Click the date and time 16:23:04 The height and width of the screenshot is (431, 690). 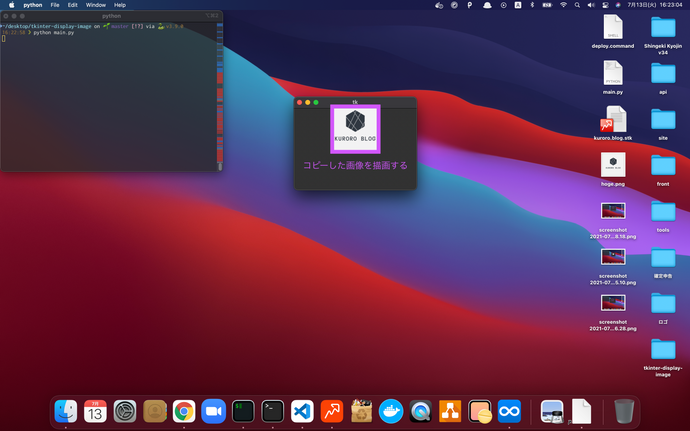click(x=655, y=5)
